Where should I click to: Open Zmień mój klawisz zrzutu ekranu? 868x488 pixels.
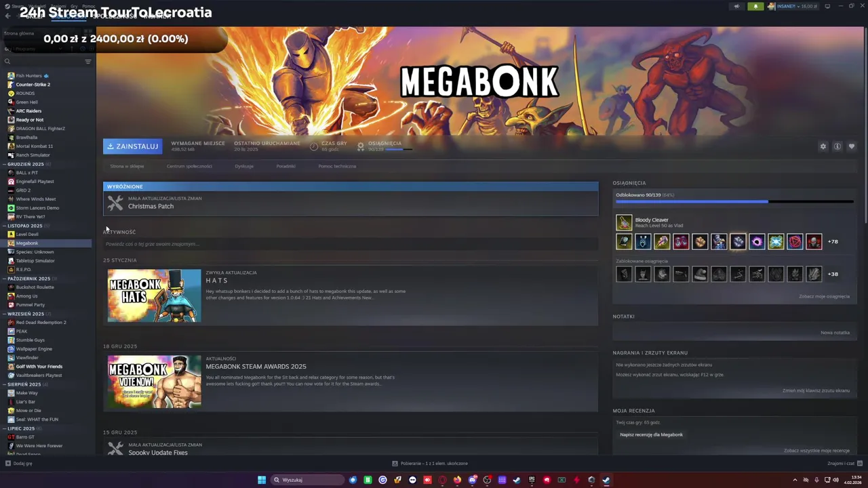coord(816,390)
